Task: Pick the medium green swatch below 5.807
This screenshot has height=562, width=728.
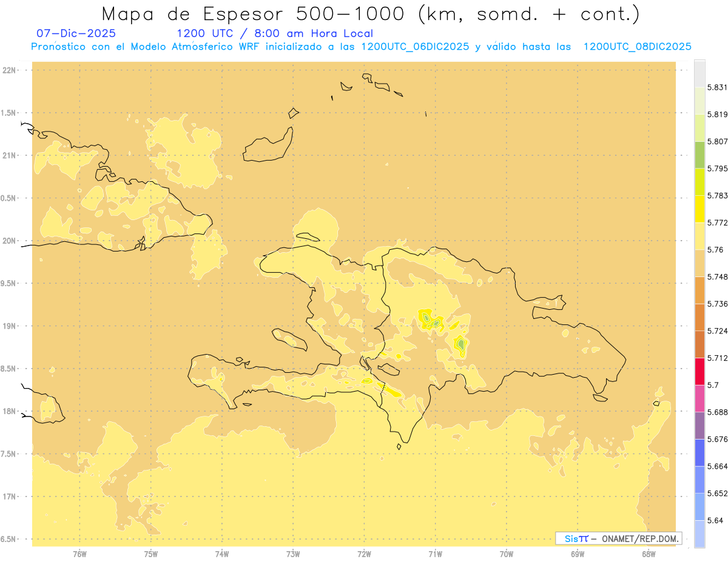Action: (699, 155)
